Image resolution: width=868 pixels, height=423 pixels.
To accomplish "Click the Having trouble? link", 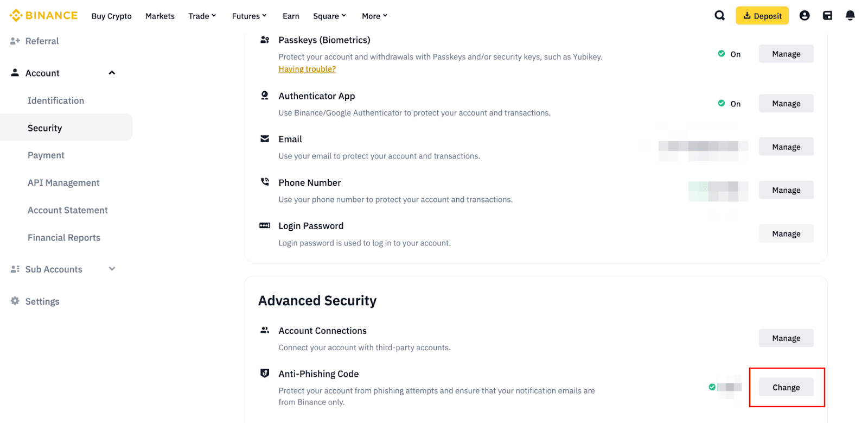I will click(x=307, y=69).
